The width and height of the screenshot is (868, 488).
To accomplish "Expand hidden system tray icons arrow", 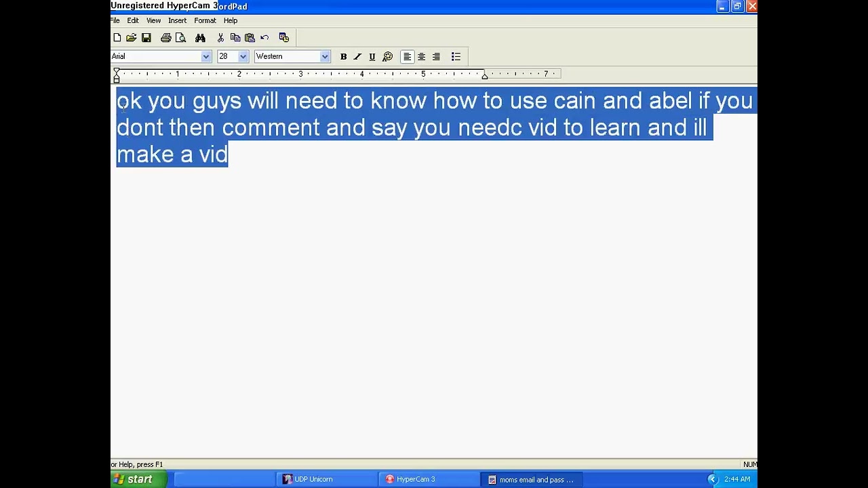I will pos(712,479).
